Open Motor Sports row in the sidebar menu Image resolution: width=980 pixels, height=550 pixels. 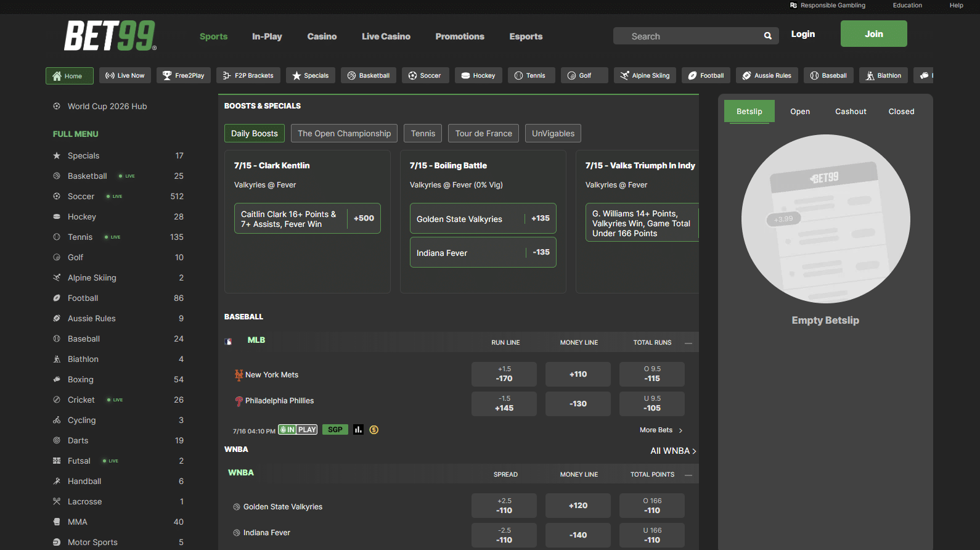pyautogui.click(x=118, y=543)
